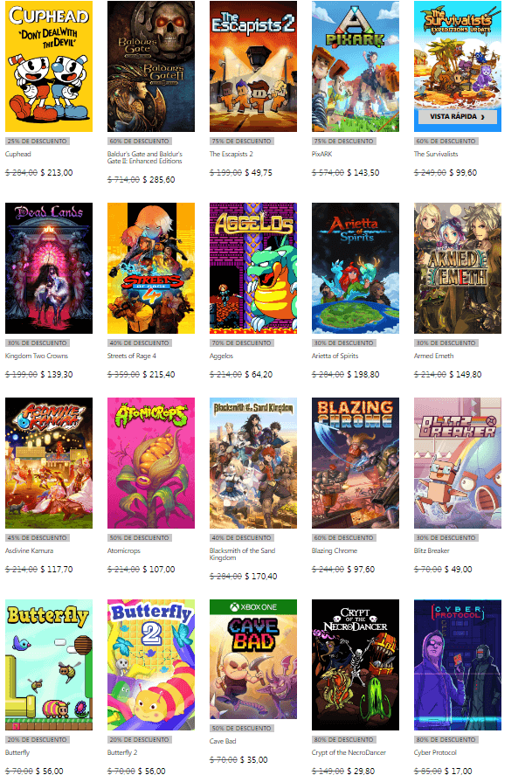The width and height of the screenshot is (532, 782).
Task: Select the Asdivine Kamura cover art
Action: [49, 463]
